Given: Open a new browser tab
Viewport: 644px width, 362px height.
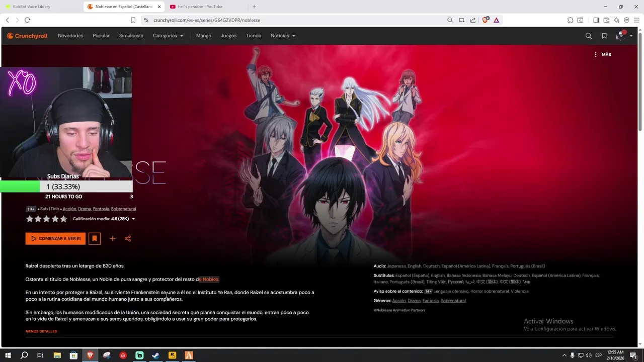Looking at the screenshot, I should coord(254,7).
